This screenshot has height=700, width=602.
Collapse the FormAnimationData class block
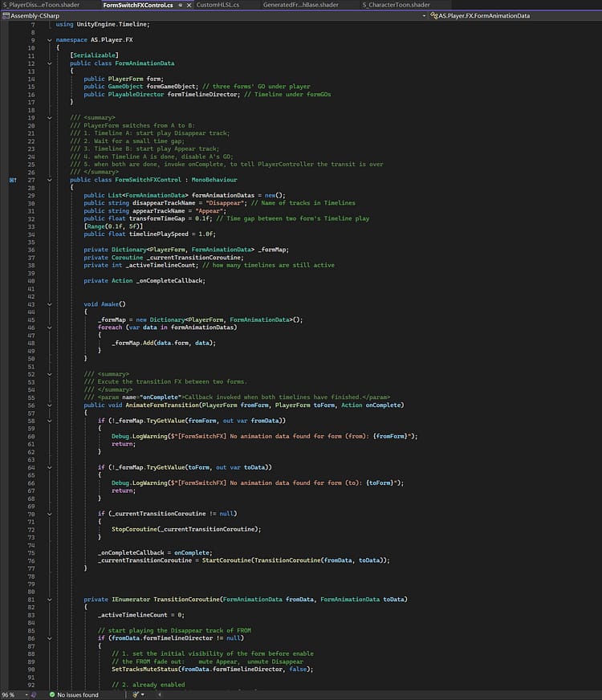[x=50, y=63]
